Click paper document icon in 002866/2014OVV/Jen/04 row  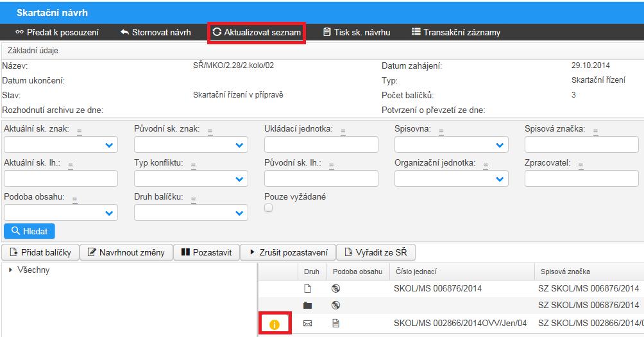click(x=335, y=324)
